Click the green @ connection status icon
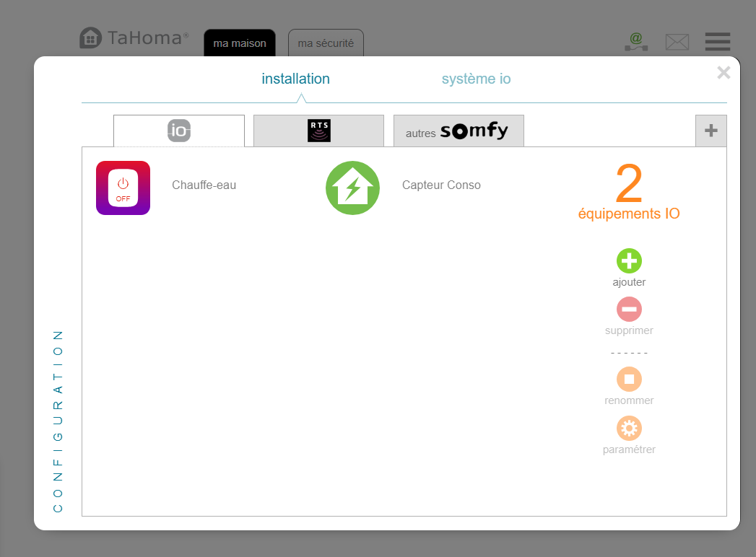The width and height of the screenshot is (756, 557). (635, 42)
